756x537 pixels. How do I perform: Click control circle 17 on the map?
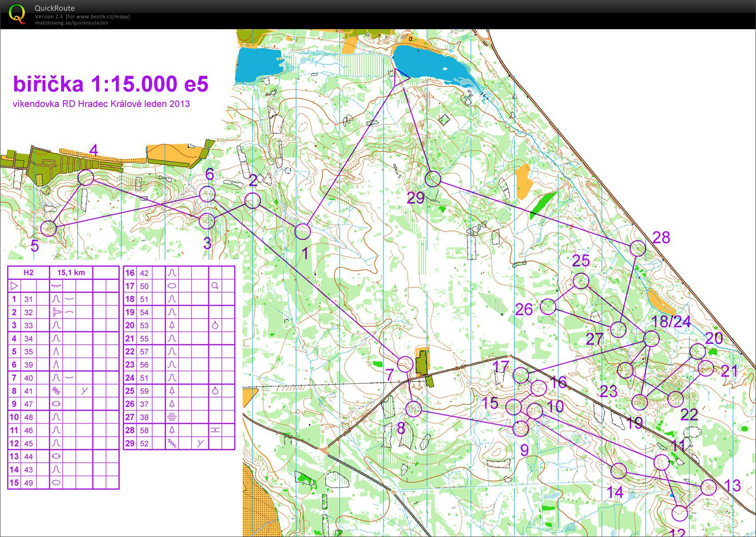coord(521,375)
